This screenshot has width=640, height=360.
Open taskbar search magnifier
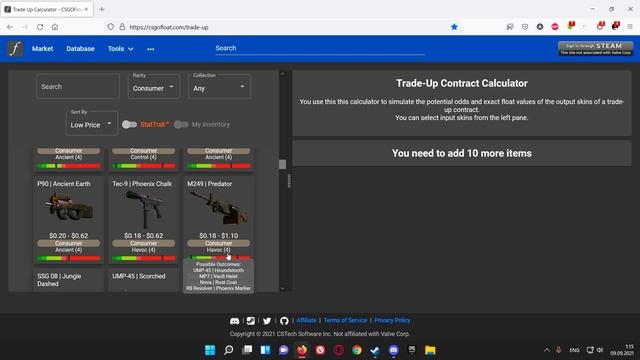click(x=229, y=350)
